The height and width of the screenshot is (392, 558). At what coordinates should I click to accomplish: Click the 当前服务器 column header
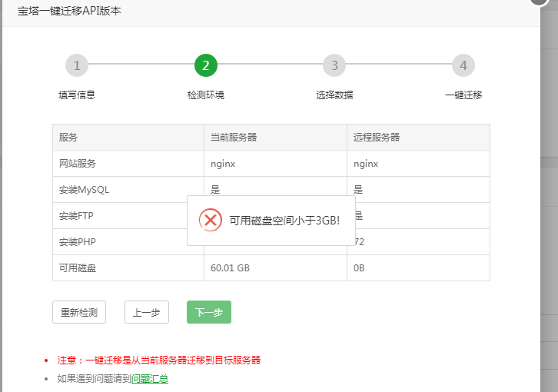click(234, 137)
